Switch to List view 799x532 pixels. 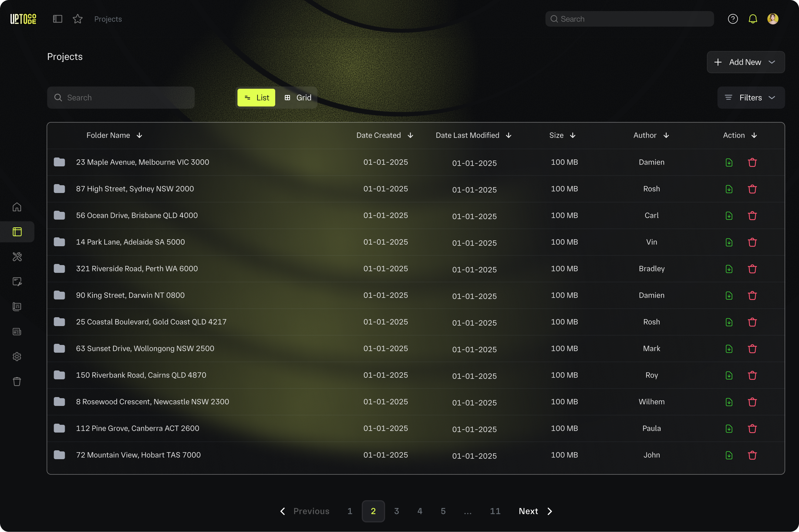[256, 98]
